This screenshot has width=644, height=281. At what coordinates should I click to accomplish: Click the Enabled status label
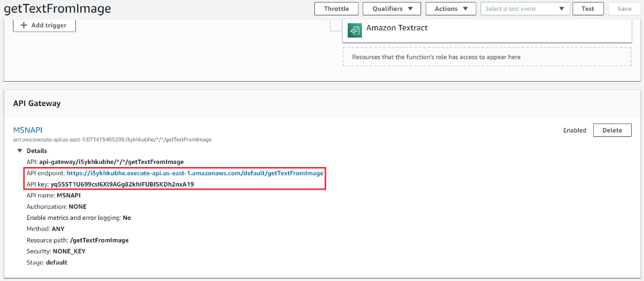click(x=574, y=131)
